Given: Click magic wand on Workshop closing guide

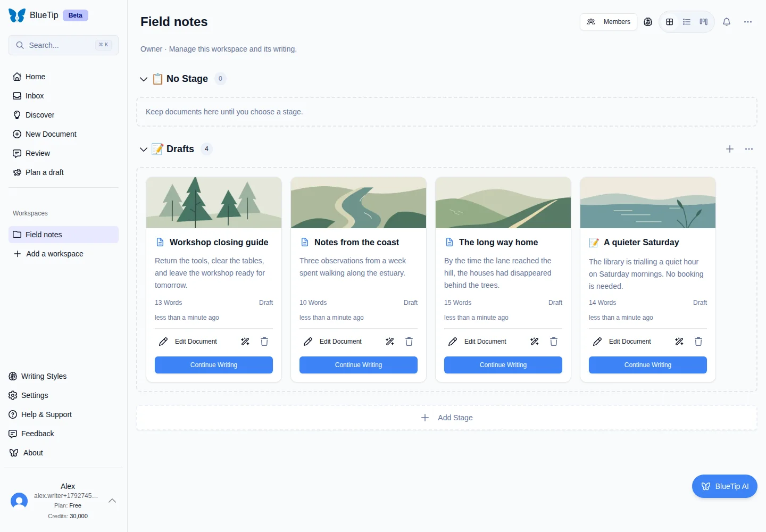Looking at the screenshot, I should tap(245, 342).
